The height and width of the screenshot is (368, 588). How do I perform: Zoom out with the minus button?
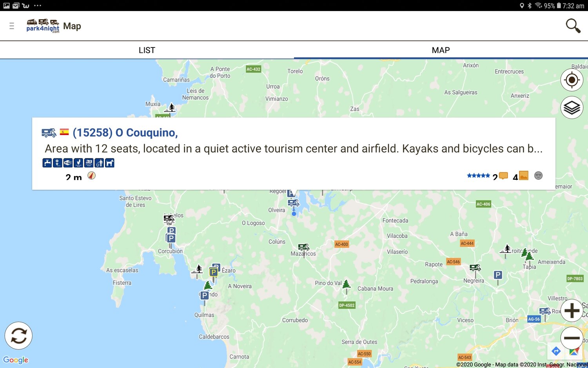click(x=572, y=338)
